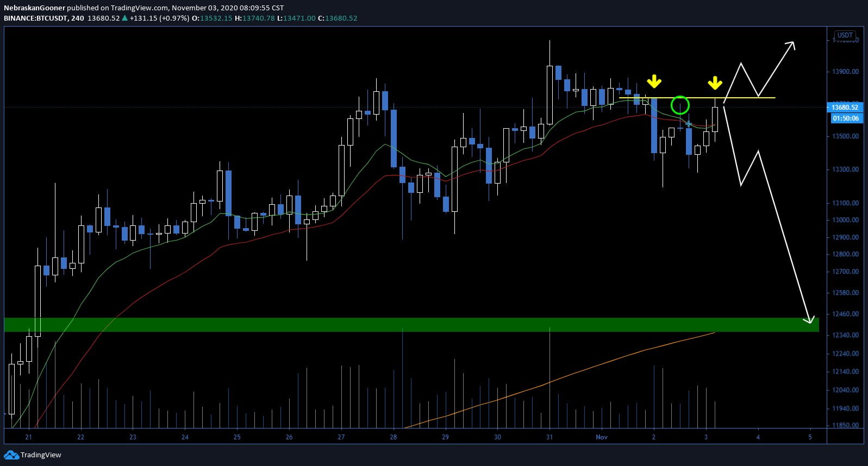
Task: Click the second yellow down arrow near latest candle
Action: (715, 83)
